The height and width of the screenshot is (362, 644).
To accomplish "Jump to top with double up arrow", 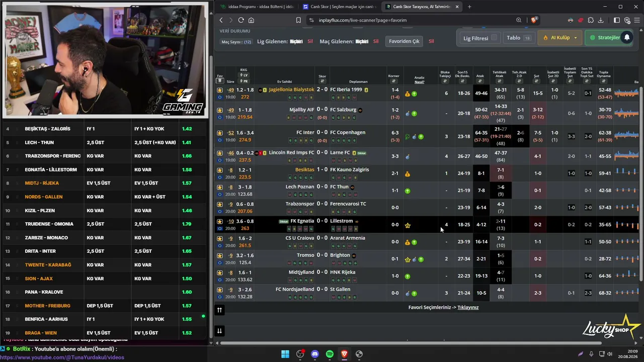I will pyautogui.click(x=219, y=310).
